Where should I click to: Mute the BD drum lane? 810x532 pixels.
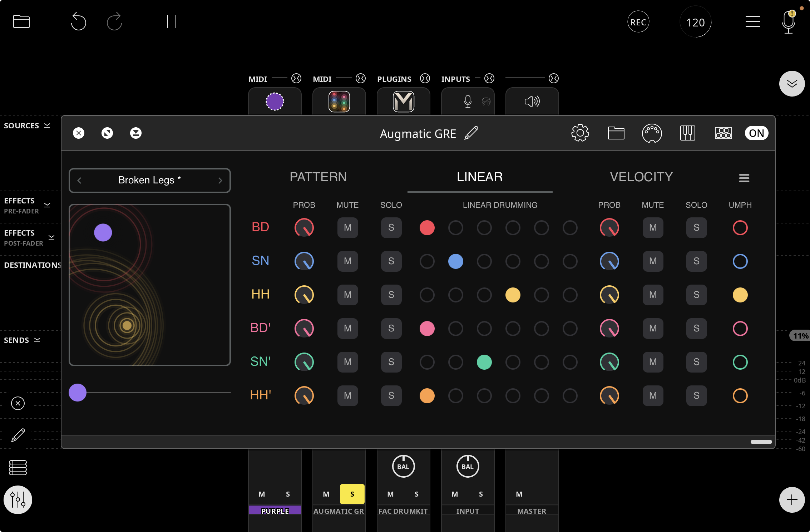(x=347, y=228)
